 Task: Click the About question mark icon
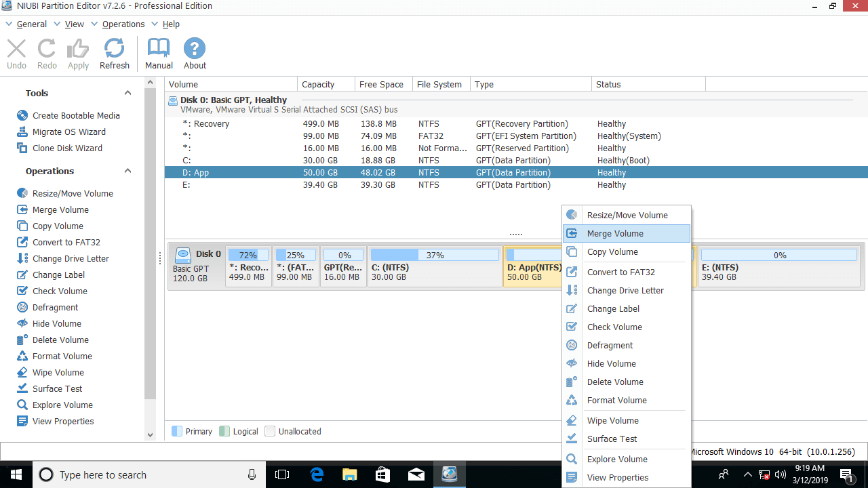click(195, 49)
